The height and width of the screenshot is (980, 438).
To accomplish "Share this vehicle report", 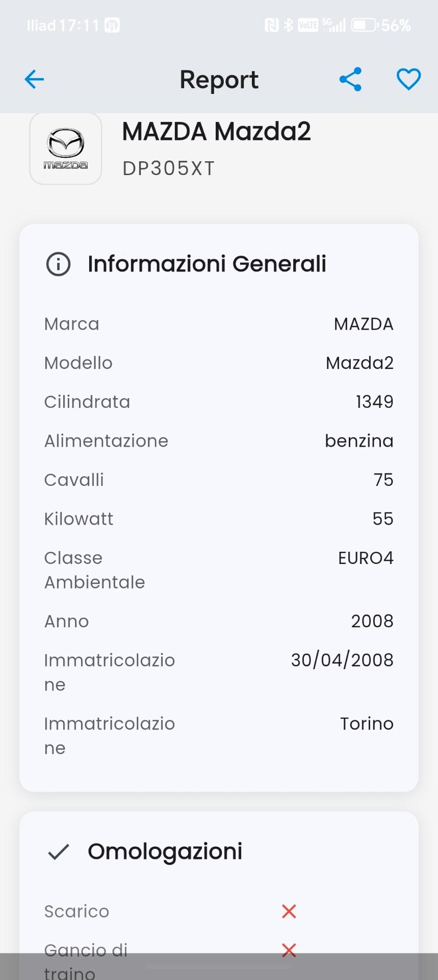I will point(350,80).
